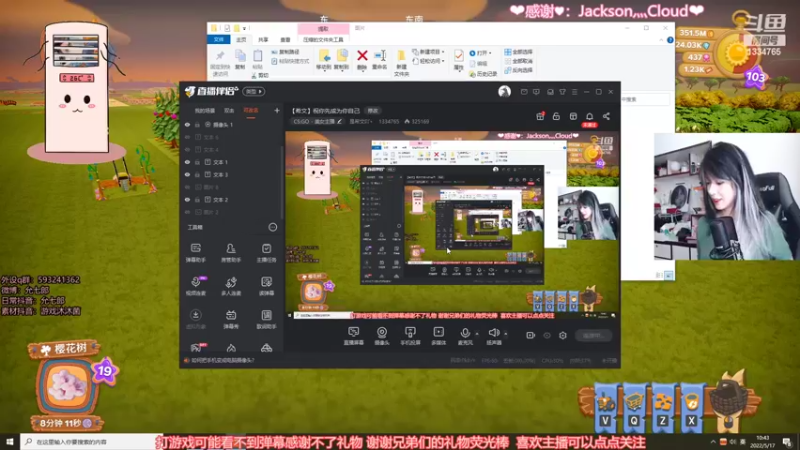Toggle visibility of 文本 1 source
The width and height of the screenshot is (800, 450).
click(187, 162)
